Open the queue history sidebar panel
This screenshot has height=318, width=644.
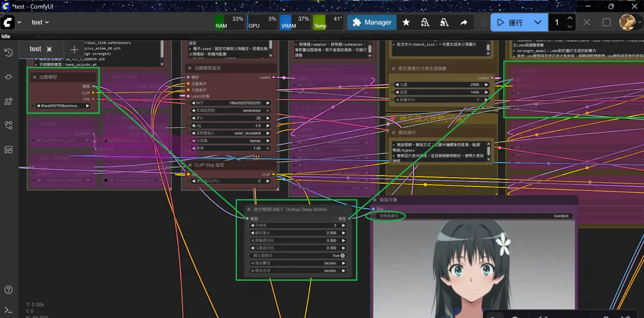click(8, 52)
